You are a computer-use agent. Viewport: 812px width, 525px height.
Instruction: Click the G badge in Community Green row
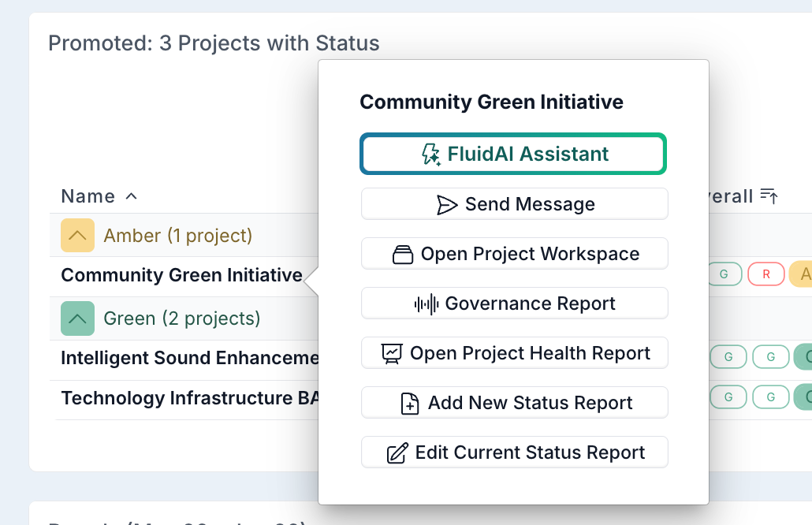[x=724, y=274]
